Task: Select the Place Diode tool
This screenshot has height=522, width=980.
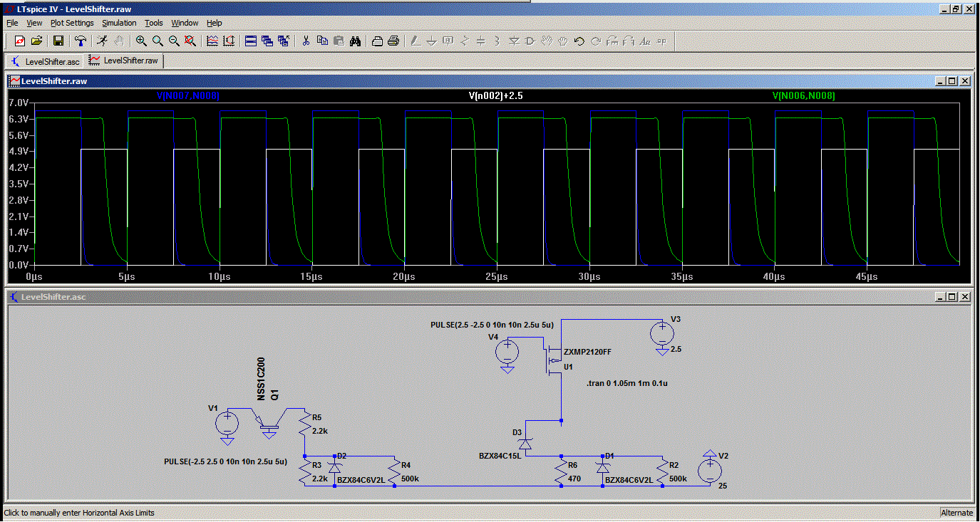Action: tap(514, 41)
